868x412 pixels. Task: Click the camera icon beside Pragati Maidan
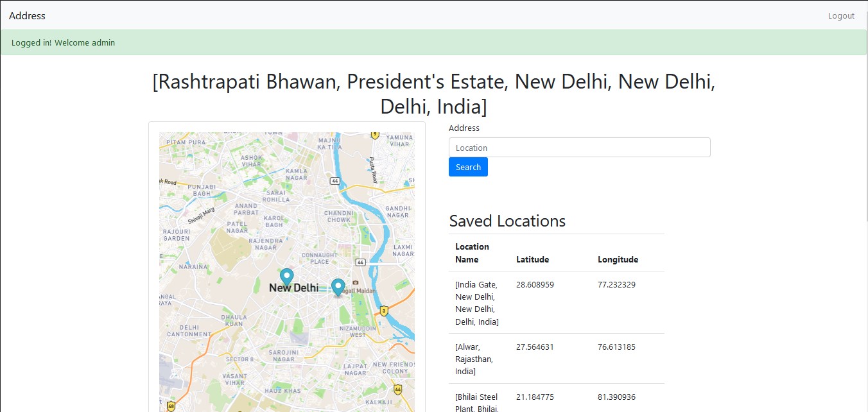tap(355, 282)
